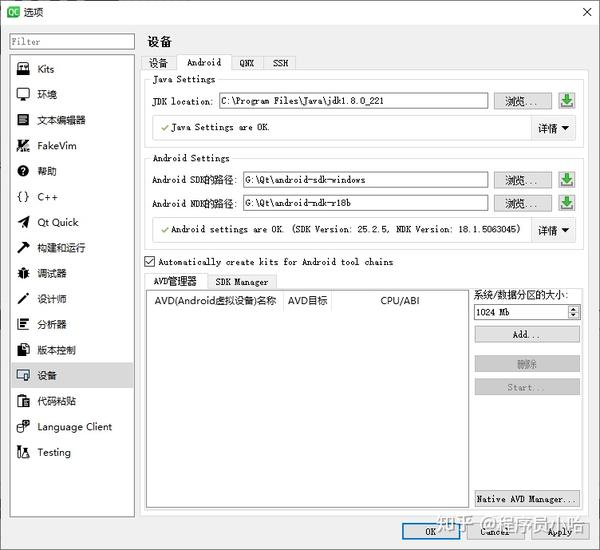
Task: Switch to the Android tab
Action: pos(204,62)
